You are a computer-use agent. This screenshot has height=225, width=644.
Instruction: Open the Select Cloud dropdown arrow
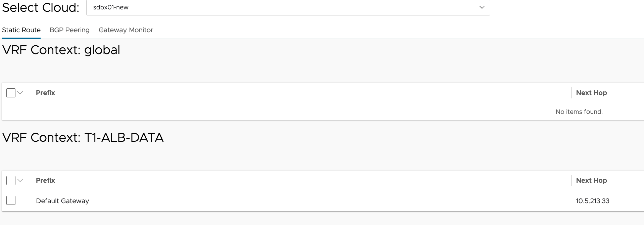click(482, 7)
